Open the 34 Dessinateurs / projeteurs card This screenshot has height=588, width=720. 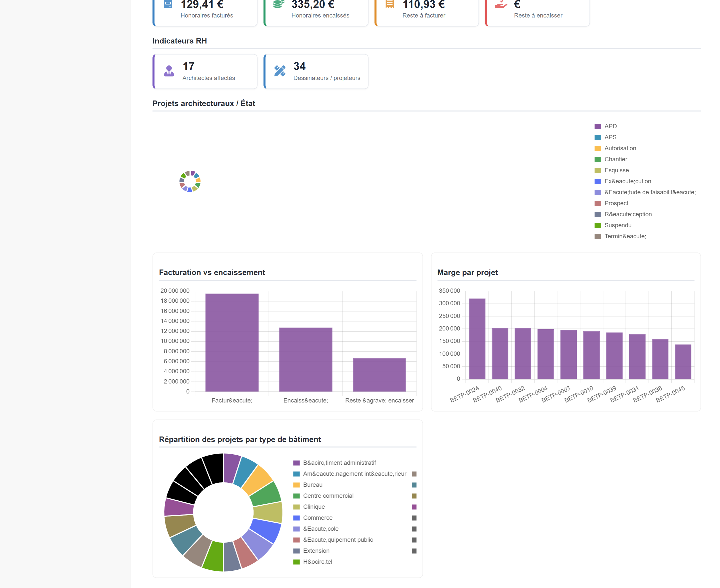[316, 71]
